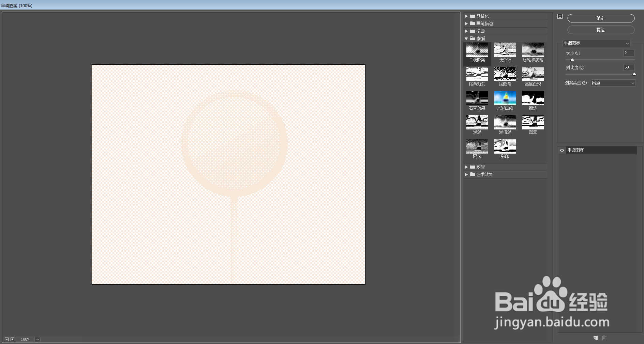Click the 大小 value input field
The image size is (644, 344).
tap(629, 53)
